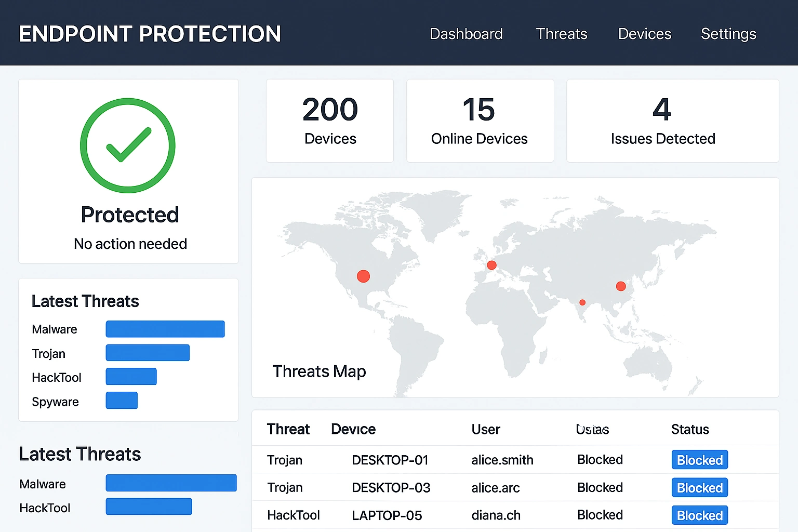Click the Blocked button for DESKTOP-03
Image resolution: width=798 pixels, height=532 pixels.
coord(699,487)
